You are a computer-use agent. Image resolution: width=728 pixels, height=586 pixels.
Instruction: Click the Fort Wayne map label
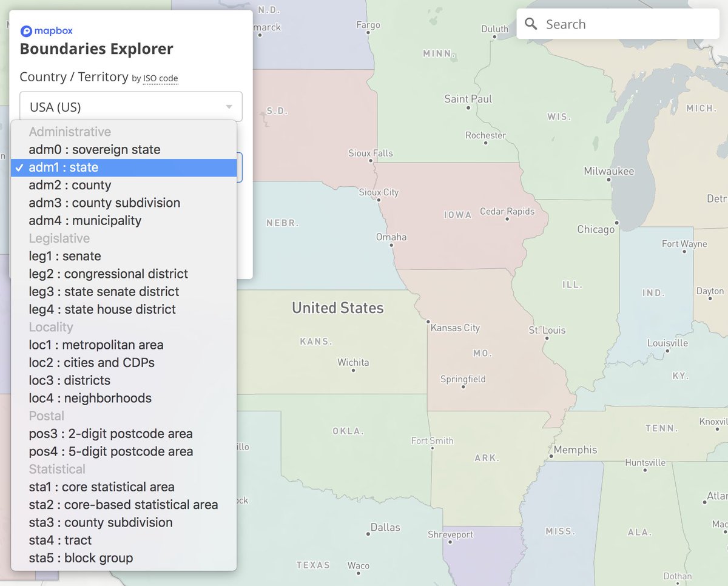684,244
